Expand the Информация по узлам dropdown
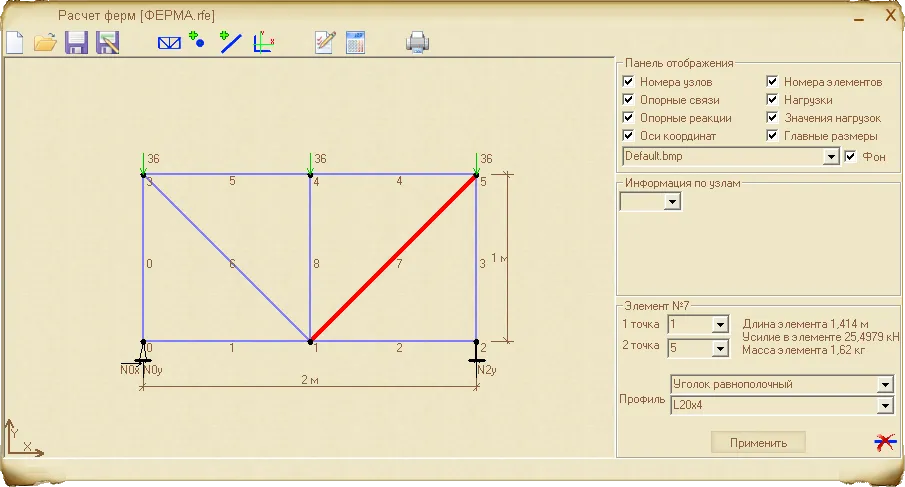The image size is (905, 487). [672, 202]
